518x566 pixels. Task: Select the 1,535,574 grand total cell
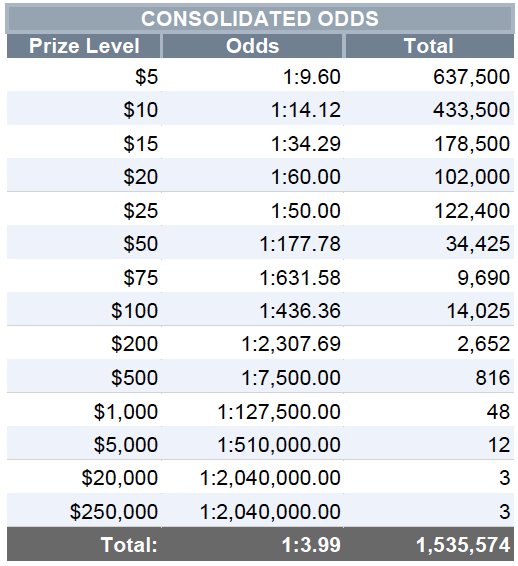click(x=429, y=544)
